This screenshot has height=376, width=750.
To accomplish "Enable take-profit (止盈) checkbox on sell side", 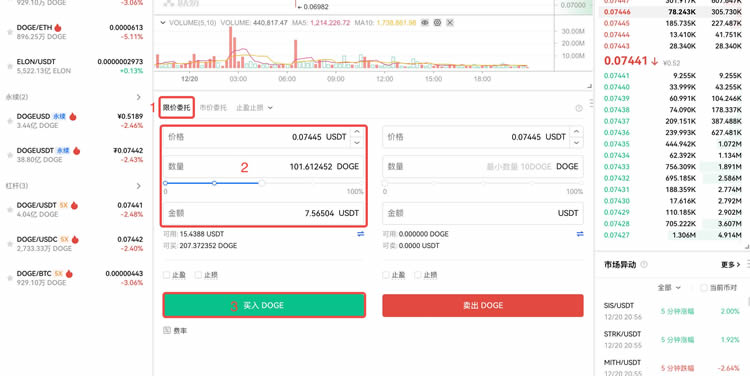I will pos(386,275).
